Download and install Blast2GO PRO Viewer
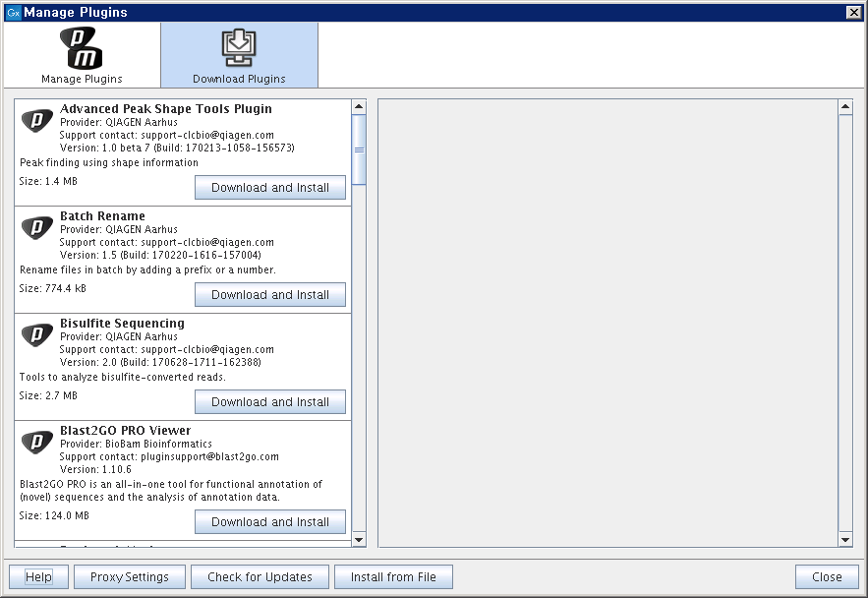This screenshot has width=868, height=598. (x=270, y=522)
